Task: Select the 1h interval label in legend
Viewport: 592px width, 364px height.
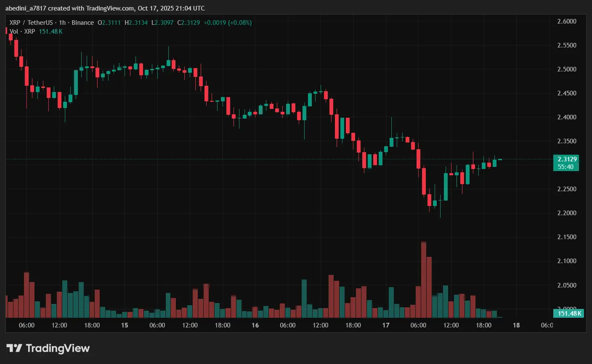Action: coord(62,23)
